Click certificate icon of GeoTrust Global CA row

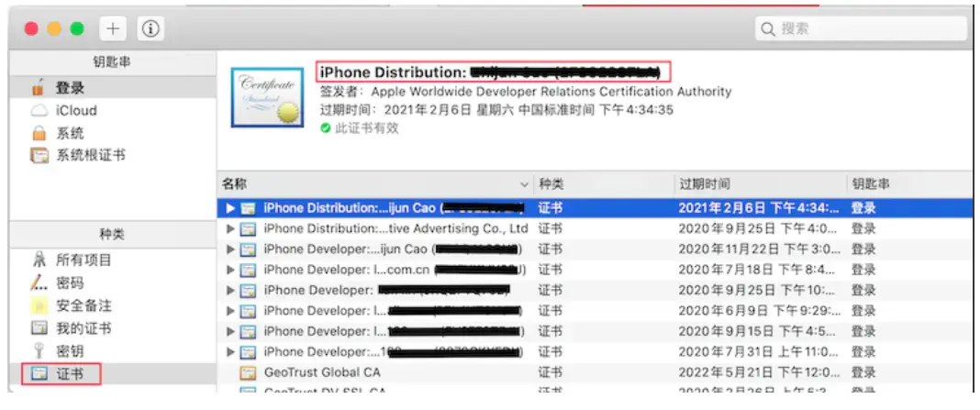click(248, 373)
